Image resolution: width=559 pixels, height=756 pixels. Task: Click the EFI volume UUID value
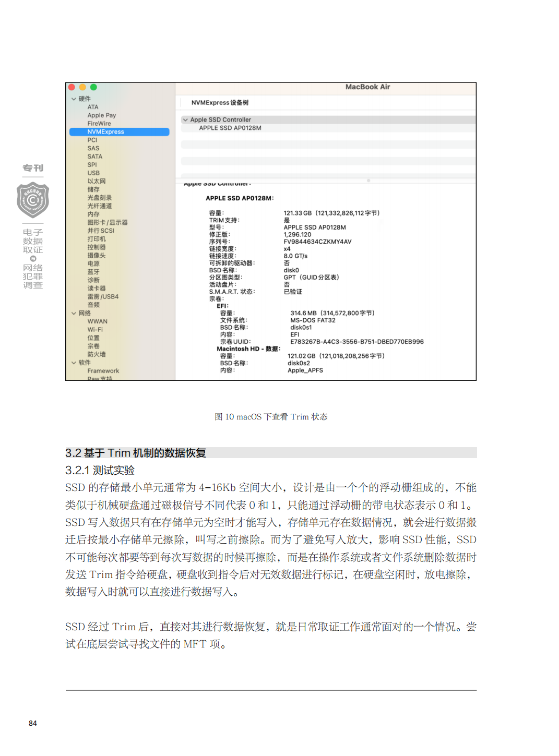[x=357, y=342]
